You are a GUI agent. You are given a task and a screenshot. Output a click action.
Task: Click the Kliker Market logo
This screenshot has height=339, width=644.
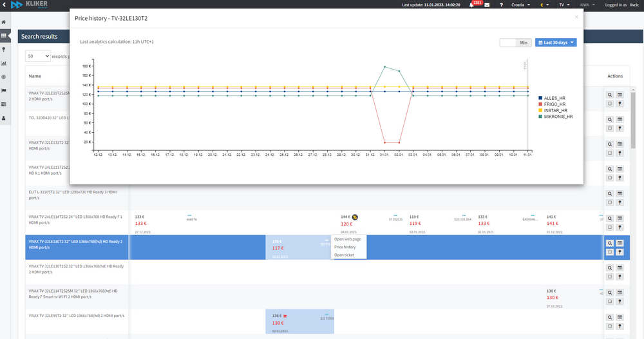[29, 5]
